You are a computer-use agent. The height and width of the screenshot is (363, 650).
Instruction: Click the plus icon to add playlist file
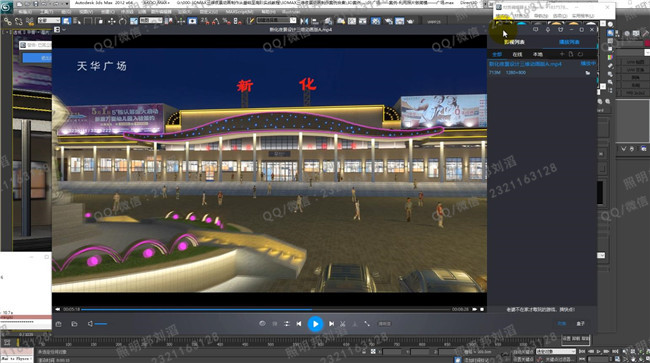pos(562,54)
